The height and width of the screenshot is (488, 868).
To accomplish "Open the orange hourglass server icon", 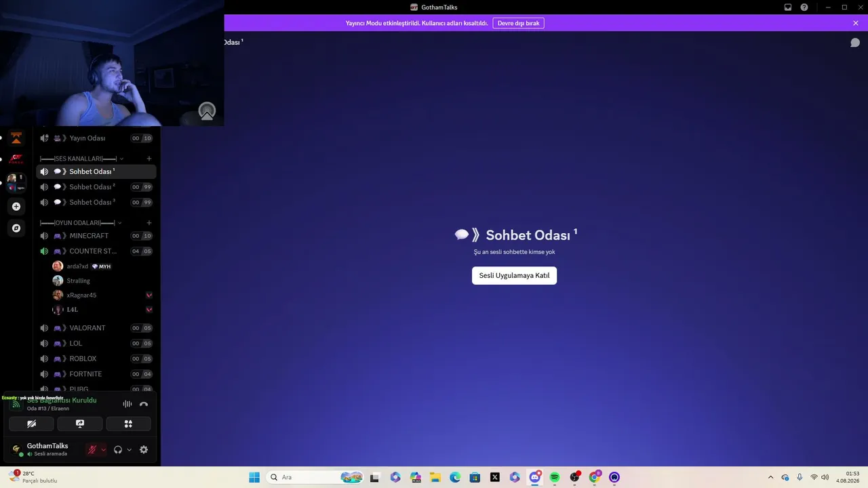I will pos(16,138).
